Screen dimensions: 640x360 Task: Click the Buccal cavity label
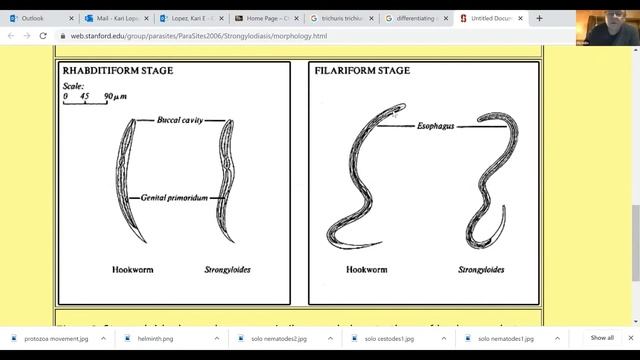click(x=180, y=120)
